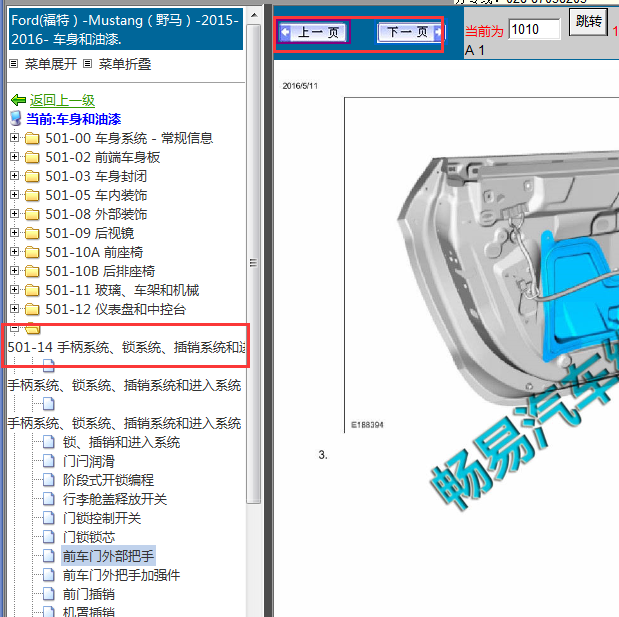Click page icon next to 门锁控制开关
This screenshot has height=617, width=619.
click(49, 518)
